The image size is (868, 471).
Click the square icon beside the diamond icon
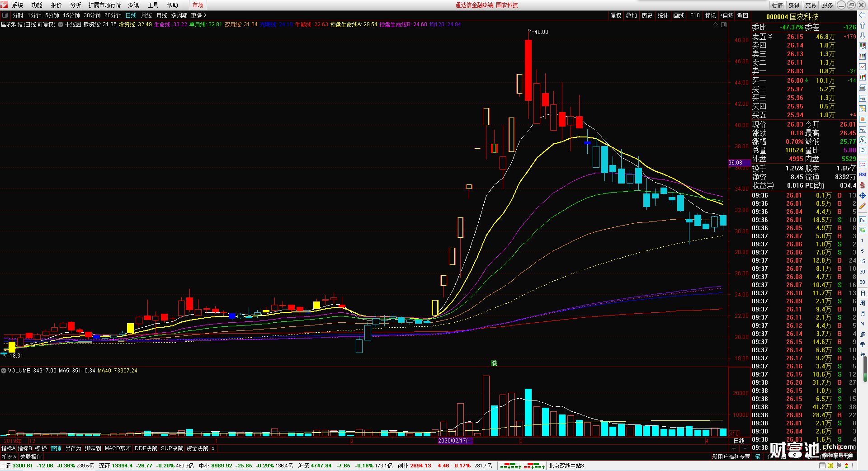724,24
